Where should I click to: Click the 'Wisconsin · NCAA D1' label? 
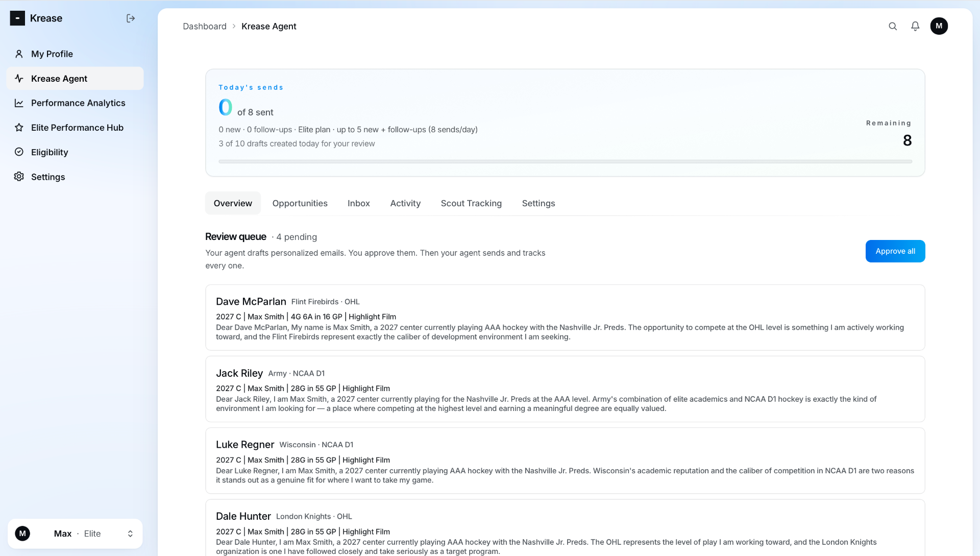[316, 445]
